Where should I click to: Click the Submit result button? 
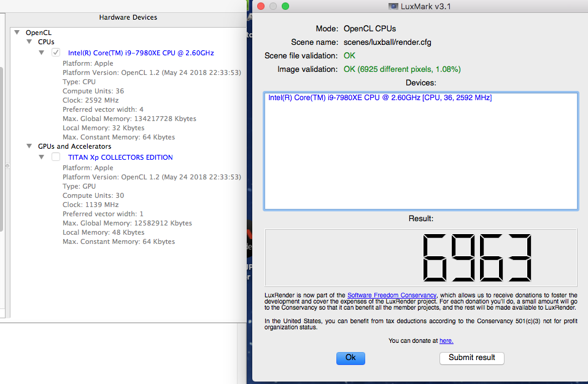click(472, 358)
